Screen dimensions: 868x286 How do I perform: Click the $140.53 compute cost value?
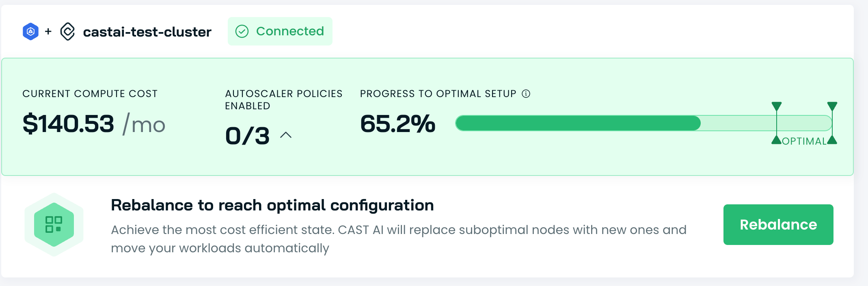coord(69,124)
